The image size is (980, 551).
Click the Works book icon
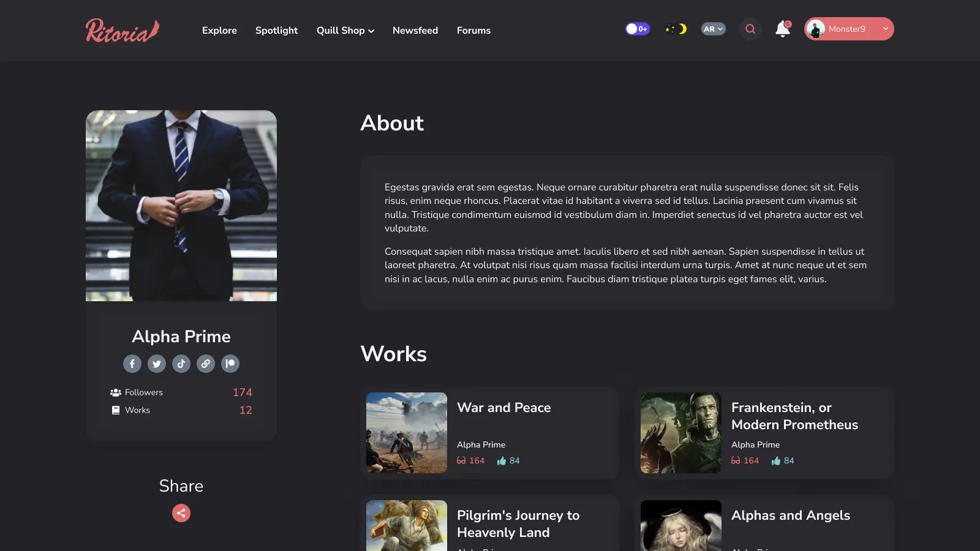click(116, 410)
